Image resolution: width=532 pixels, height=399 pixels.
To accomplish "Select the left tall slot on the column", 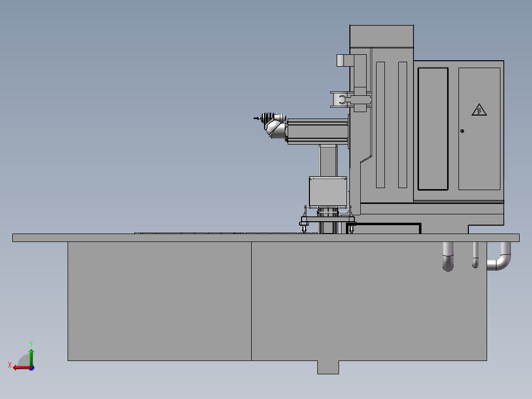I will pos(380,124).
